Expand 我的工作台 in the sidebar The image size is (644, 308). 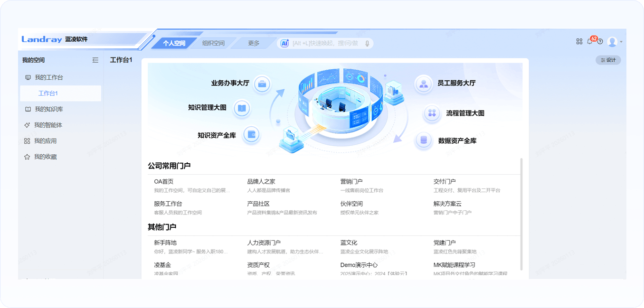[x=48, y=77]
